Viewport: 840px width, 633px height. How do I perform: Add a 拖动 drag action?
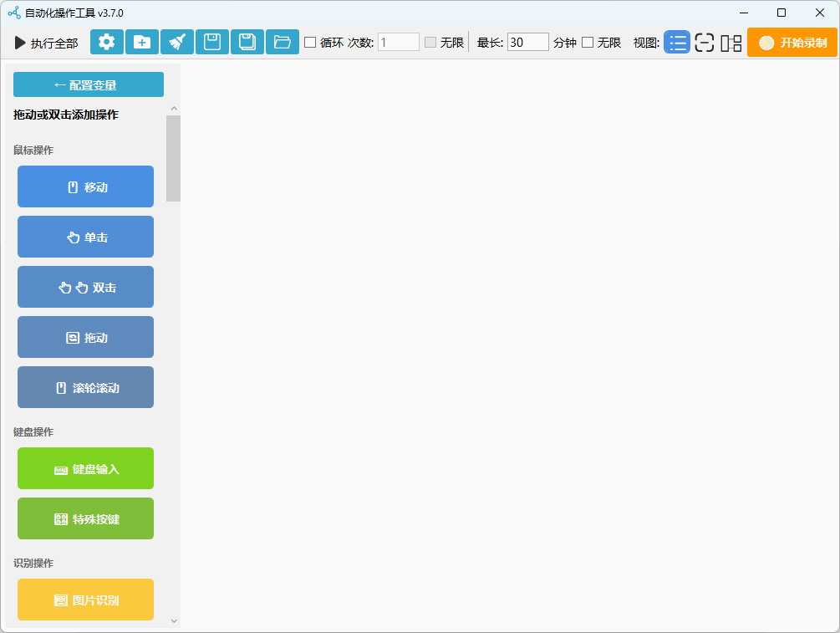pos(86,337)
